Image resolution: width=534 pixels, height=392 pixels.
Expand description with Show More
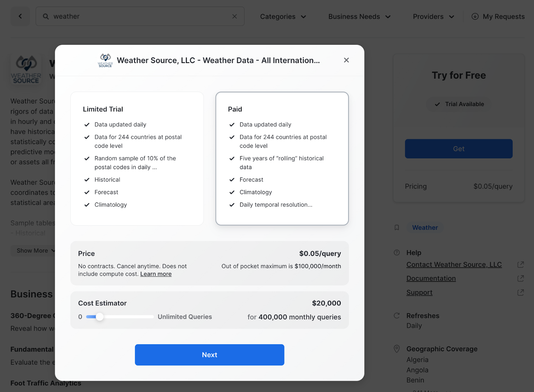tap(33, 251)
